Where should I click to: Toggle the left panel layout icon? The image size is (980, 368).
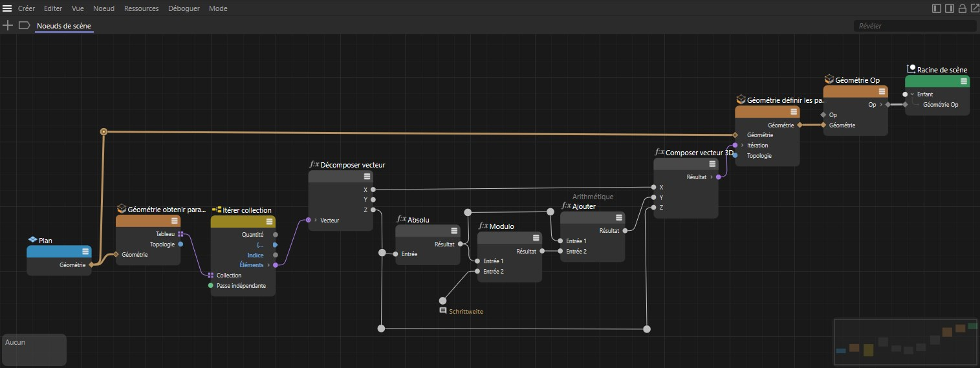tap(936, 8)
